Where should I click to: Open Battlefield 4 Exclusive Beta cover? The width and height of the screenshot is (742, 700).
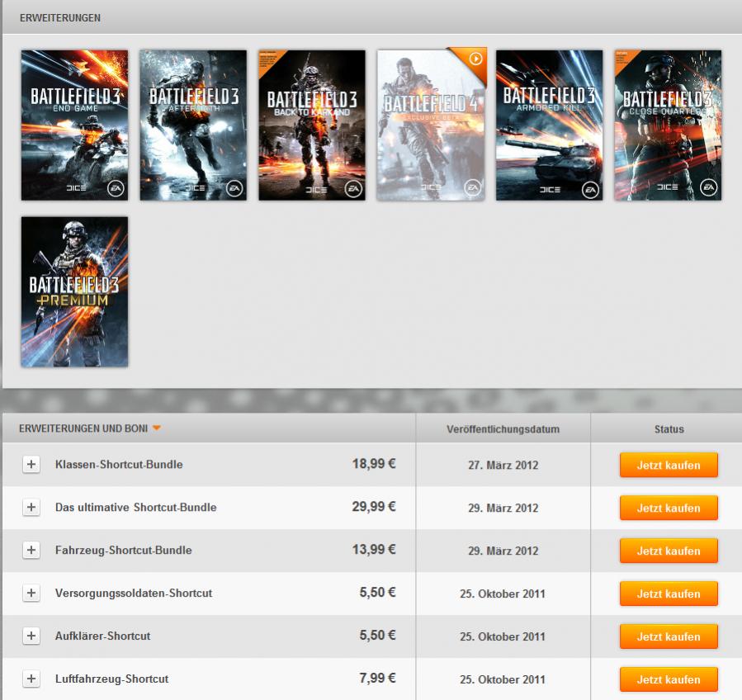coord(431,125)
